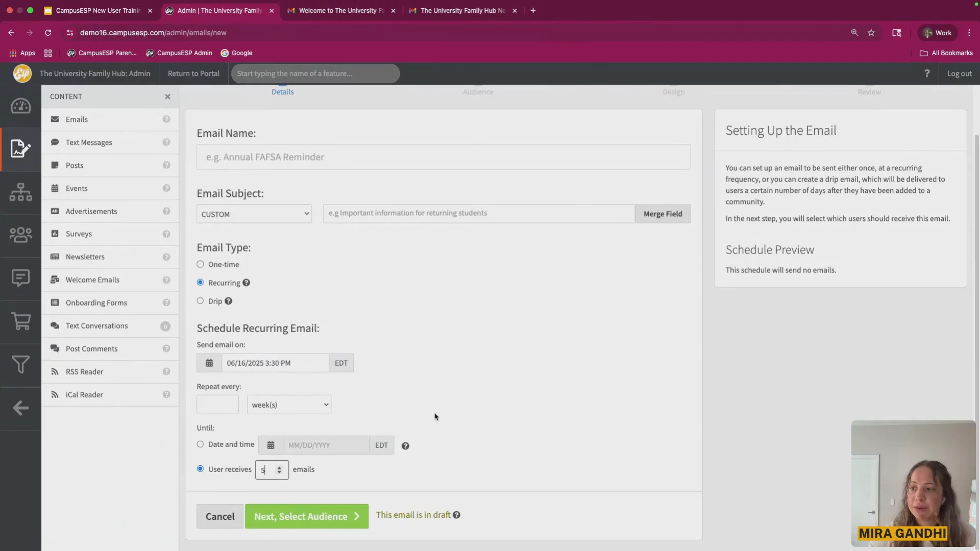Open the week(s) repeat interval dropdown
The image size is (980, 551).
point(289,405)
